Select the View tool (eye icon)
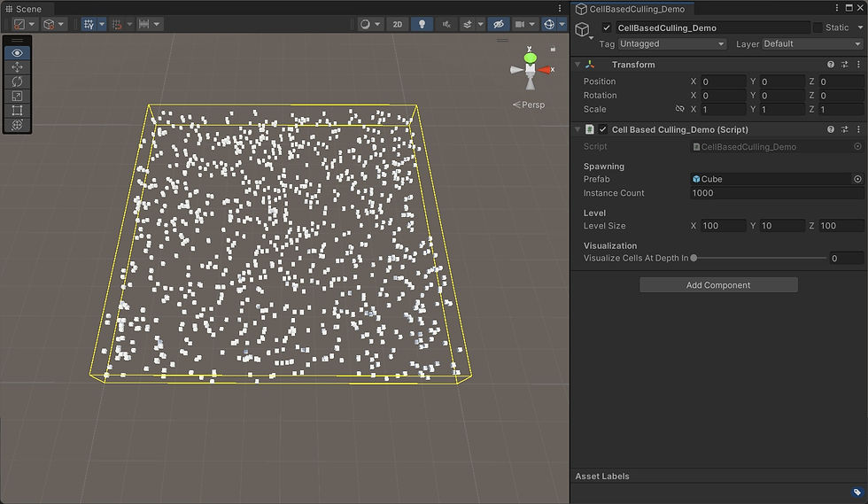This screenshot has width=868, height=504. (x=17, y=52)
